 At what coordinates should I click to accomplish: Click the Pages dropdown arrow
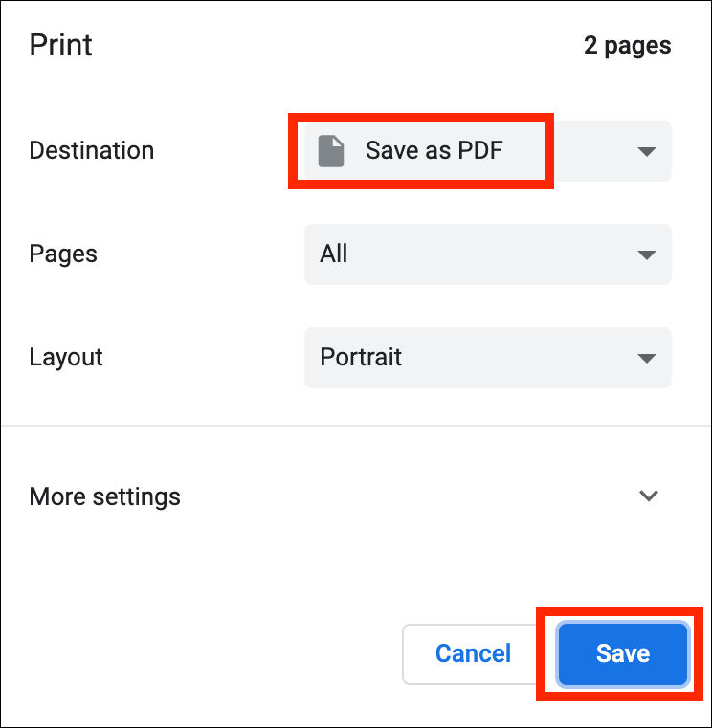pyautogui.click(x=646, y=254)
